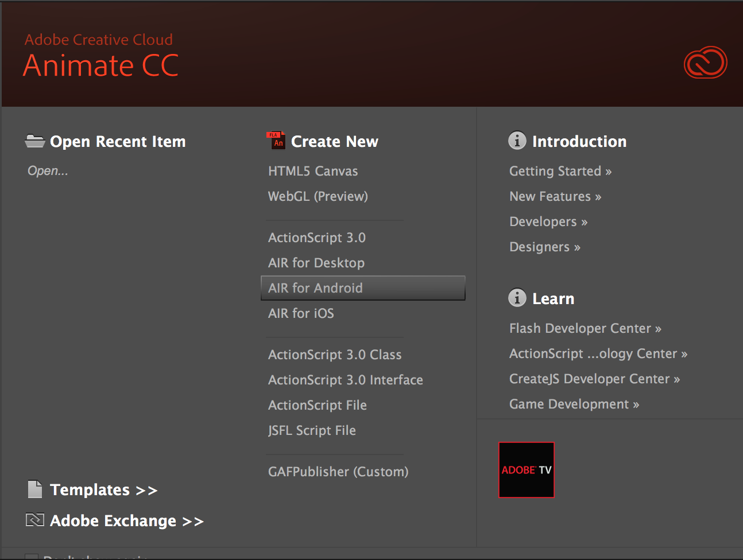Choose GAFPublisher (Custom)
The width and height of the screenshot is (743, 560).
(338, 472)
